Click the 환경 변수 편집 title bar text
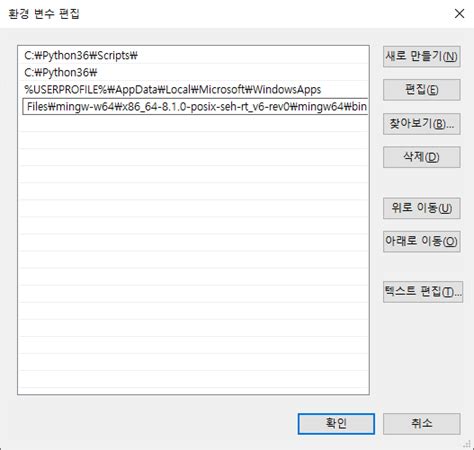The width and height of the screenshot is (474, 450). [x=44, y=14]
